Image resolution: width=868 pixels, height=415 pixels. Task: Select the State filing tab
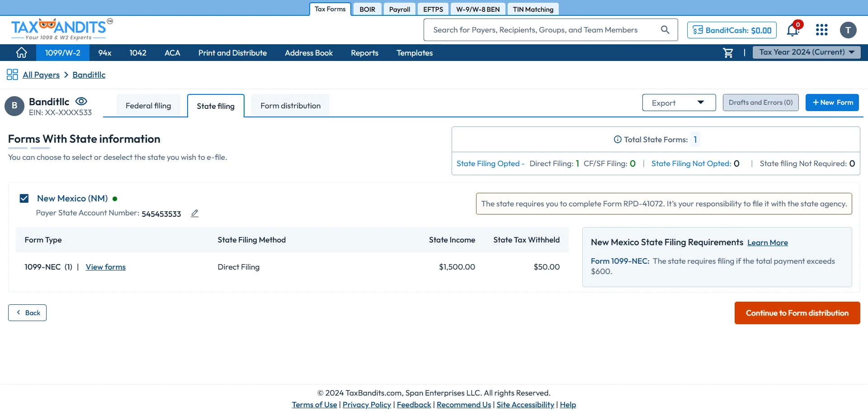[x=216, y=106]
